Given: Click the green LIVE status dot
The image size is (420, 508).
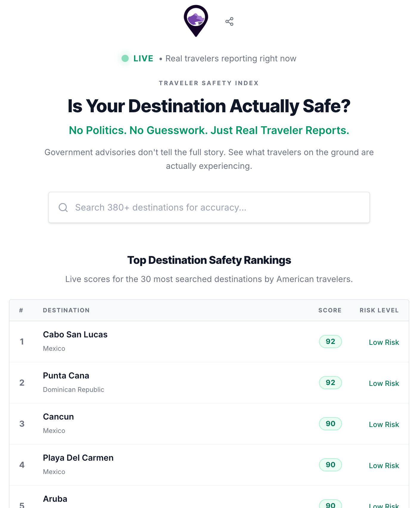Looking at the screenshot, I should click(x=125, y=58).
